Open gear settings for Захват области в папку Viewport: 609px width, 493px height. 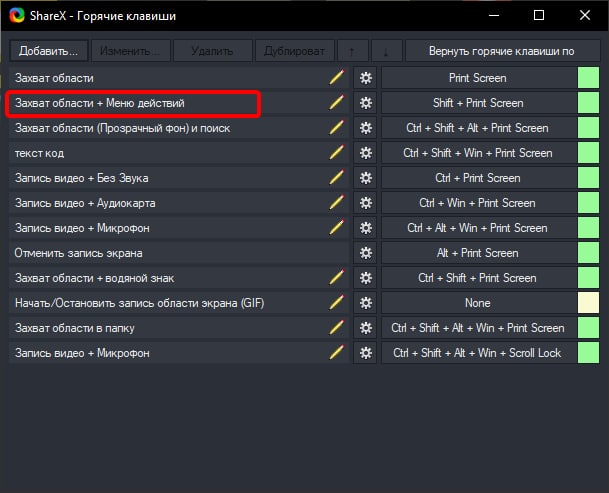pos(365,328)
